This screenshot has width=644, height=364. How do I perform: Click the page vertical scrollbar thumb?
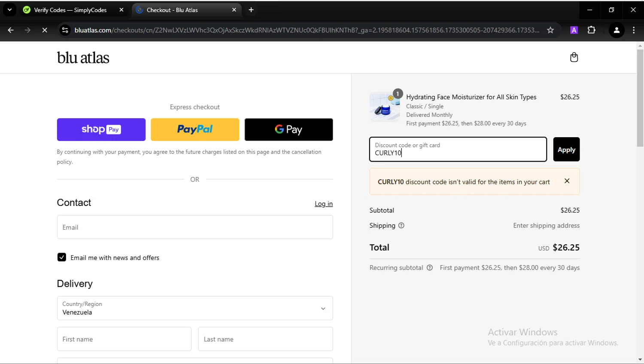(x=640, y=98)
